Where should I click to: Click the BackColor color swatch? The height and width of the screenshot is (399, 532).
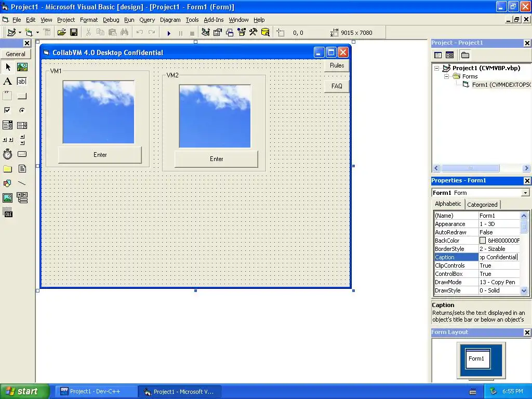[483, 241]
